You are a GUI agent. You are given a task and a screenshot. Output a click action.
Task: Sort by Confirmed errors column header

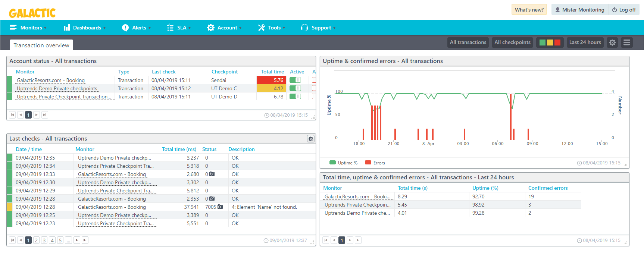(548, 188)
